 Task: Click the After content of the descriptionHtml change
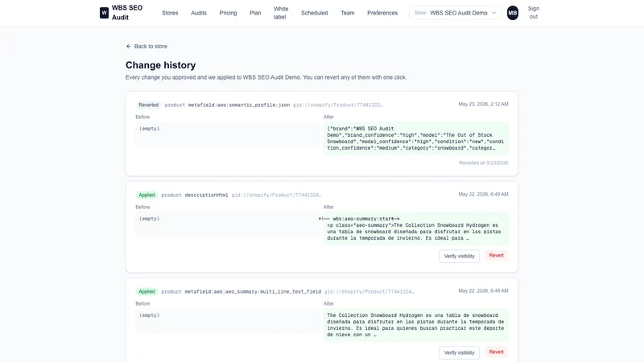point(415,228)
